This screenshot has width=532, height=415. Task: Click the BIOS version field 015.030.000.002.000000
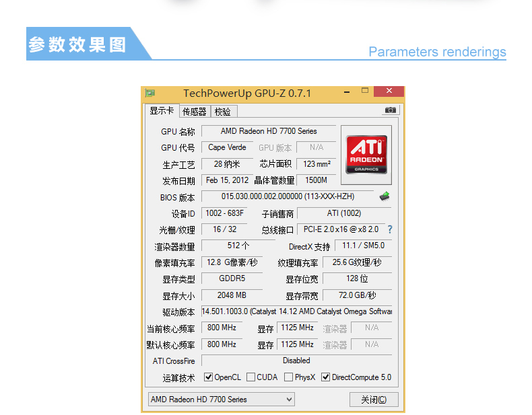point(288,196)
